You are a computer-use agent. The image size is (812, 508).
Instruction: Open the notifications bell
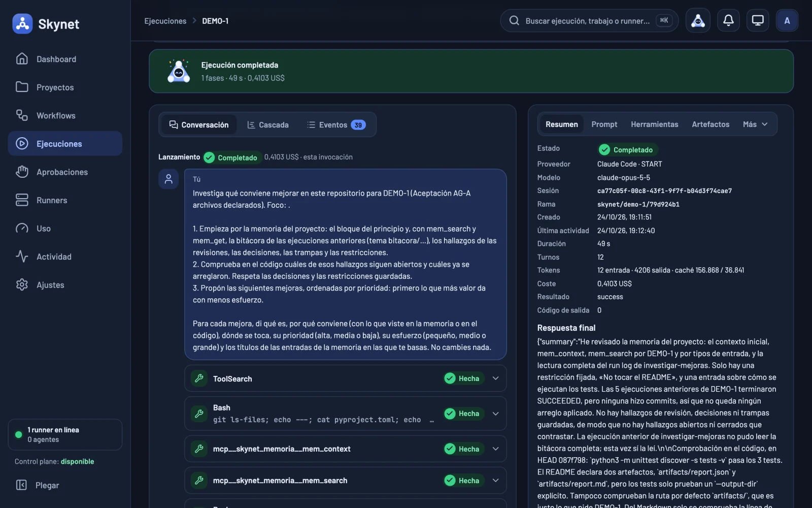click(x=728, y=21)
